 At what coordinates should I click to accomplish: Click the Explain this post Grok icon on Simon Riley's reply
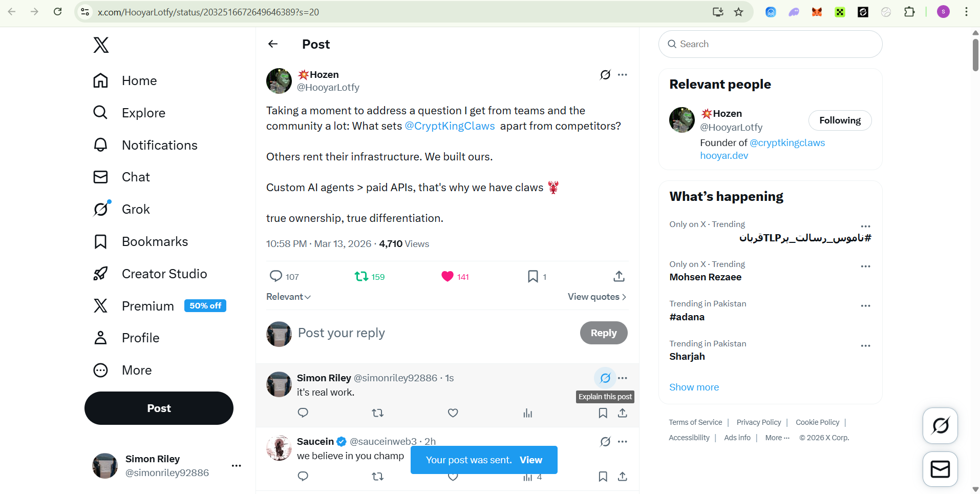pyautogui.click(x=605, y=378)
